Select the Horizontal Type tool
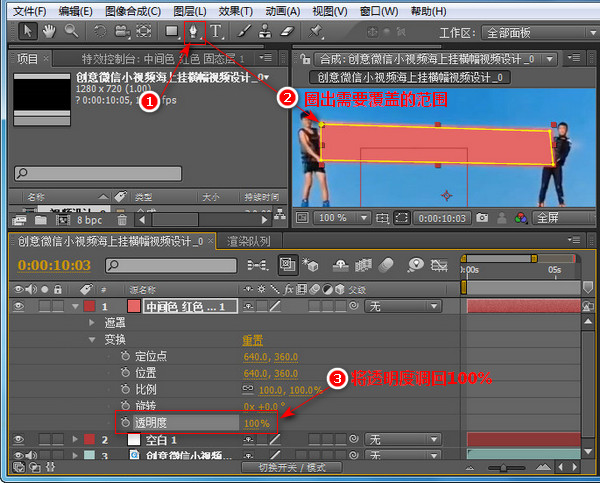The width and height of the screenshot is (600, 483). (x=216, y=32)
